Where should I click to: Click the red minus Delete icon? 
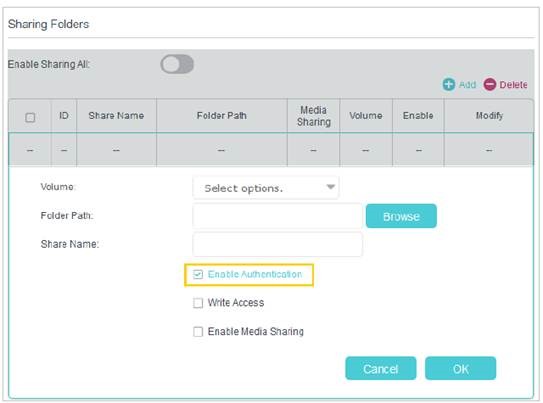click(490, 84)
